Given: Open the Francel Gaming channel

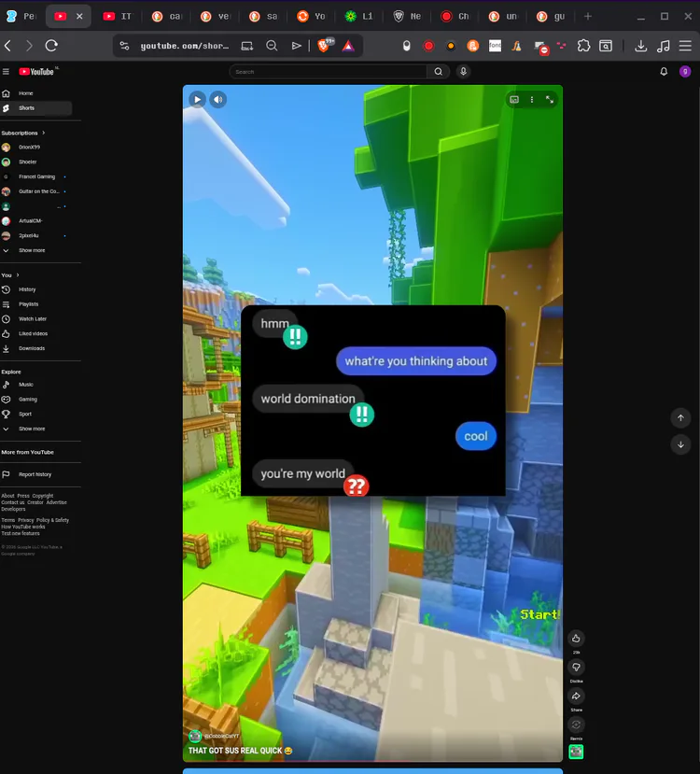Looking at the screenshot, I should 35,176.
